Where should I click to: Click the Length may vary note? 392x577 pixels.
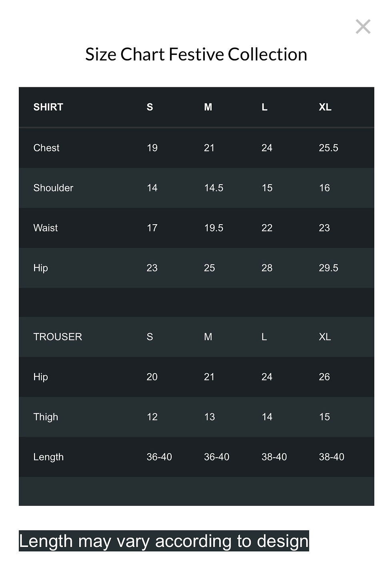[164, 541]
